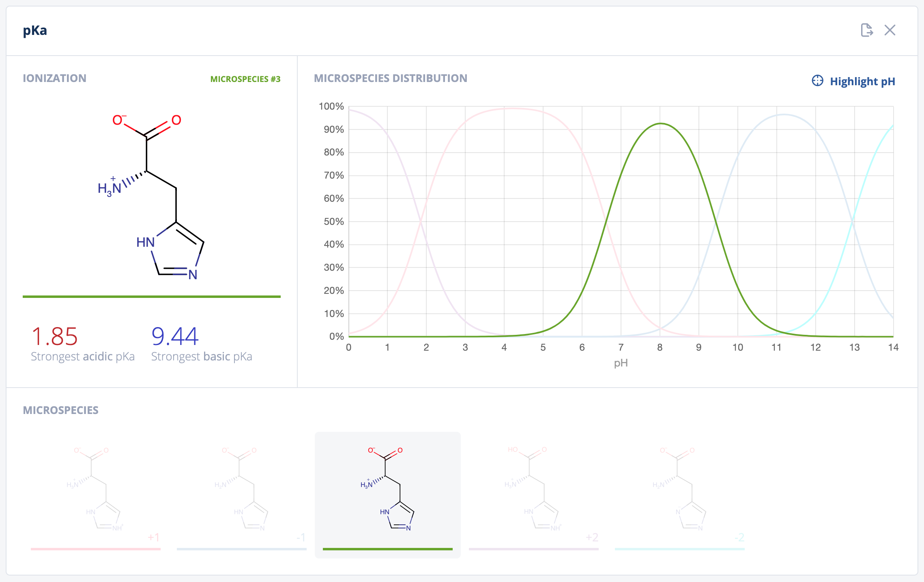The height and width of the screenshot is (582, 924).
Task: Click the strongest acidic pKa value 1.85
Action: (x=54, y=336)
